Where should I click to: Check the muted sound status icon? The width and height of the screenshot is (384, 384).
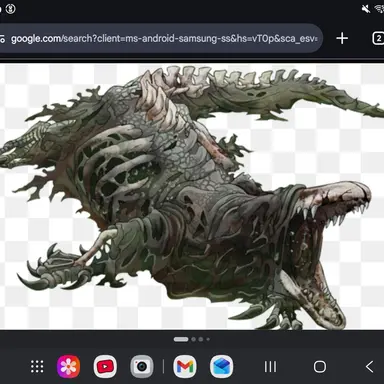tap(366, 9)
